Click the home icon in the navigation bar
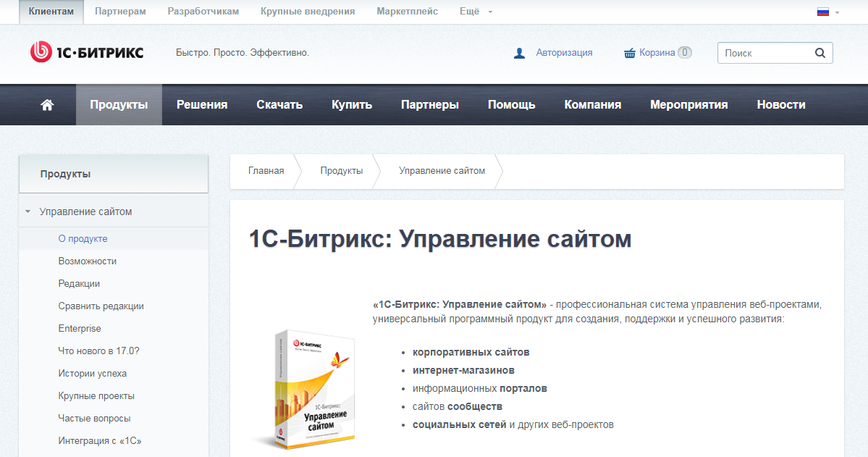The width and height of the screenshot is (868, 457). [x=46, y=104]
